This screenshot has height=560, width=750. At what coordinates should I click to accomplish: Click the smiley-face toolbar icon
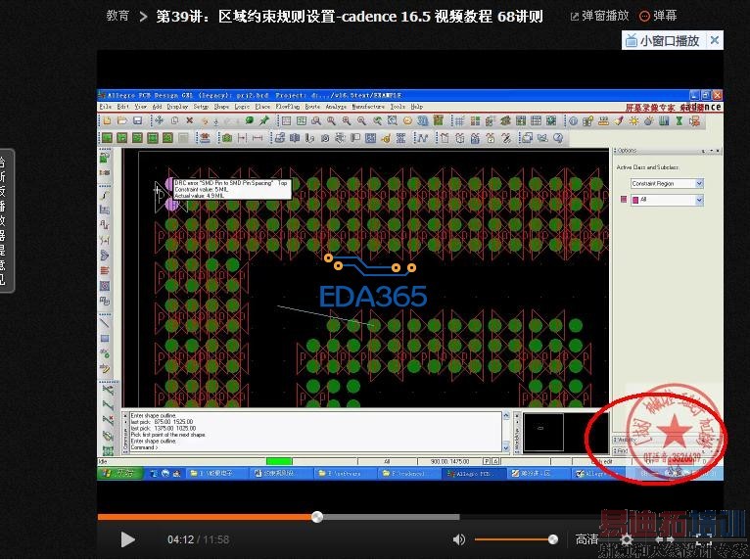407,121
